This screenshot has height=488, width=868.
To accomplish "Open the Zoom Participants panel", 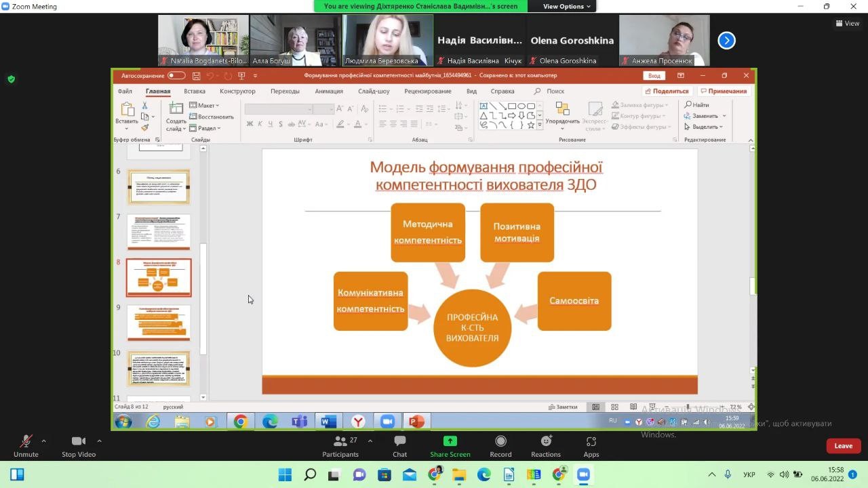I will [340, 445].
